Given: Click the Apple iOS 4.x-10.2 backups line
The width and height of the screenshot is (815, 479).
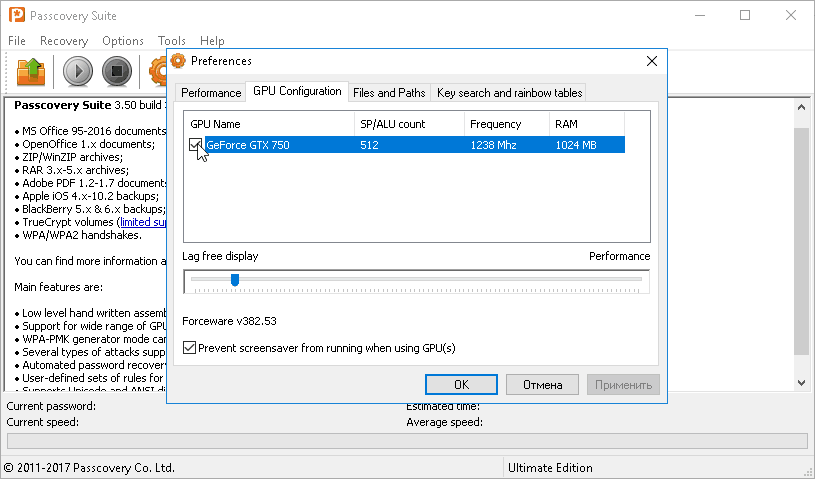Looking at the screenshot, I should 90,196.
